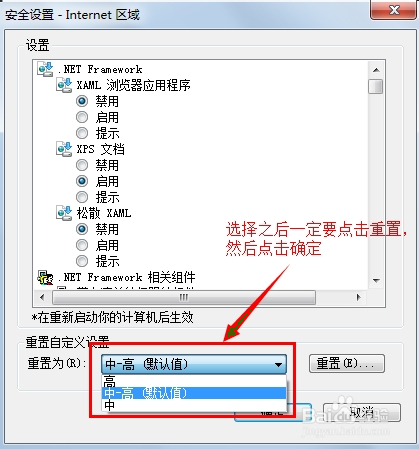Viewport: 419px width, 449px height.
Task: Select 提示 under 松散 XAML
Action: pos(82,261)
